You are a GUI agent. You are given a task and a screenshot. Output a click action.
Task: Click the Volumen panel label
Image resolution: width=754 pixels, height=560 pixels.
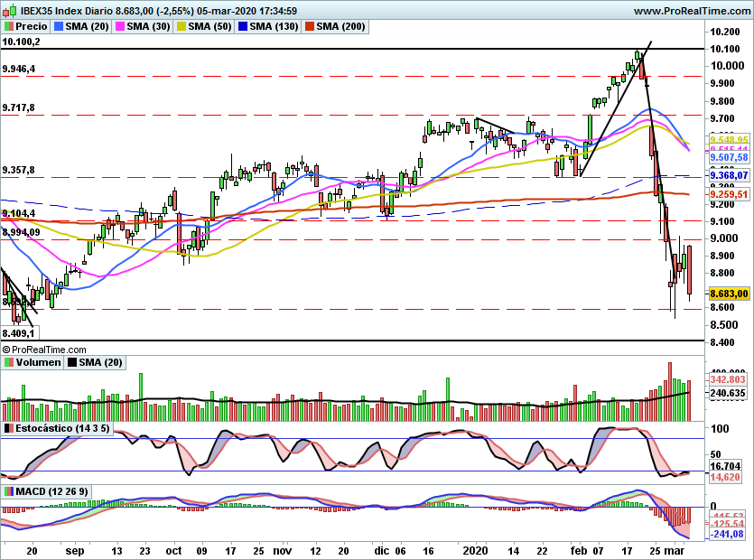click(x=37, y=362)
